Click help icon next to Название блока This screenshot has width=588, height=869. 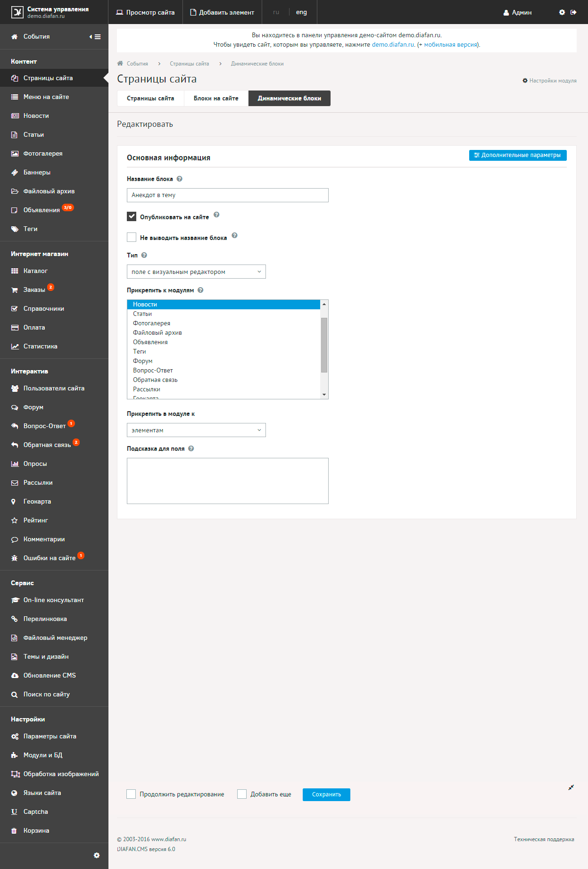coord(180,179)
